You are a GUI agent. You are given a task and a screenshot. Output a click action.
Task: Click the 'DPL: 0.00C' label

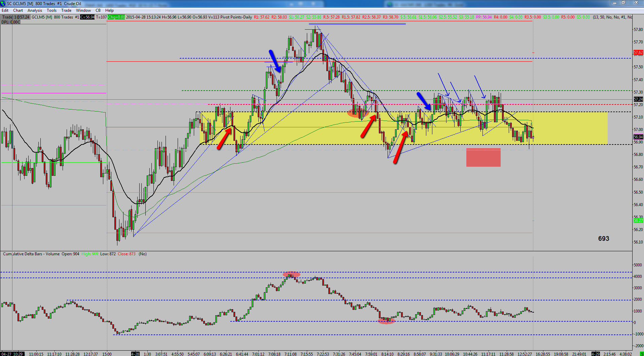point(11,22)
